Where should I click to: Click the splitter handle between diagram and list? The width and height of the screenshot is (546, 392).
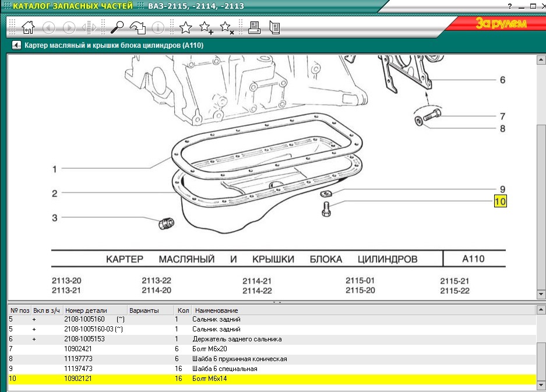277,302
